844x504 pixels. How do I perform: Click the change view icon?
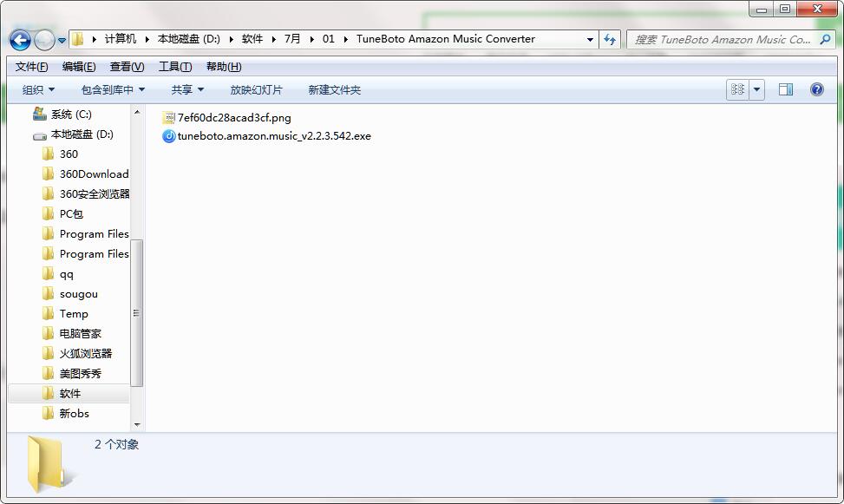pyautogui.click(x=738, y=89)
